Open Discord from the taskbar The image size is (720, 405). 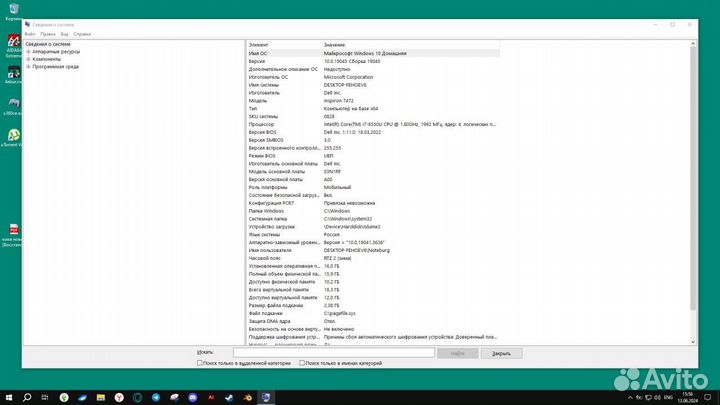pyautogui.click(x=193, y=397)
